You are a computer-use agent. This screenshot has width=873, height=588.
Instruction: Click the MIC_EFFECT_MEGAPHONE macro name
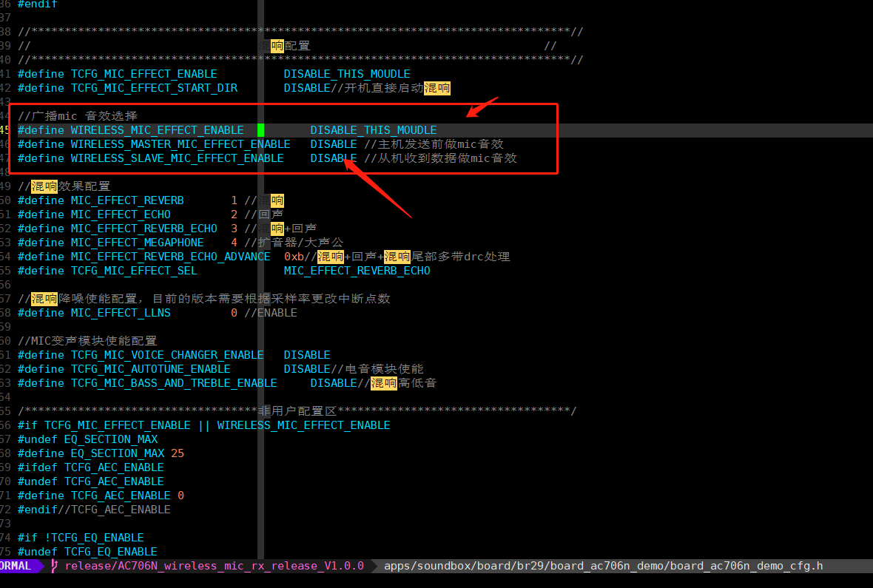pyautogui.click(x=138, y=243)
